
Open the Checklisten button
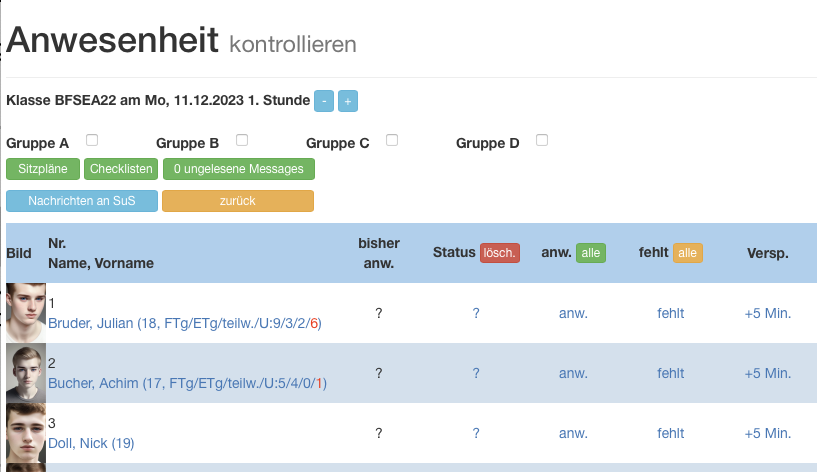point(121,169)
